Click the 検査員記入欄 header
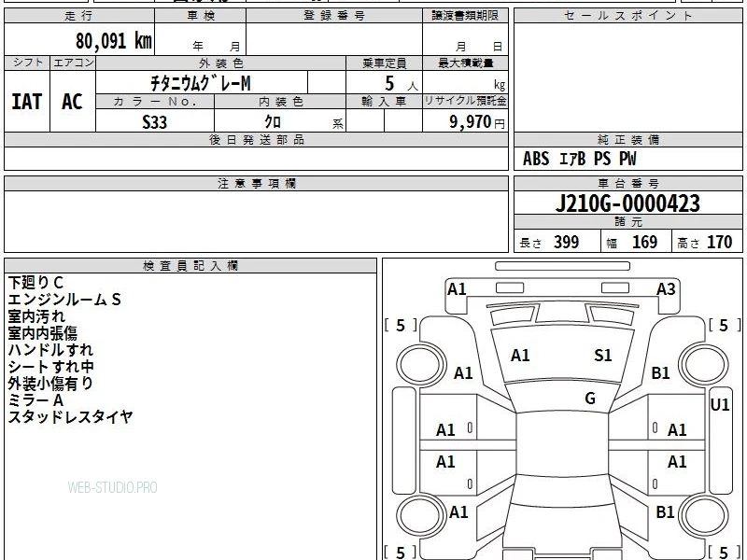 point(190,266)
